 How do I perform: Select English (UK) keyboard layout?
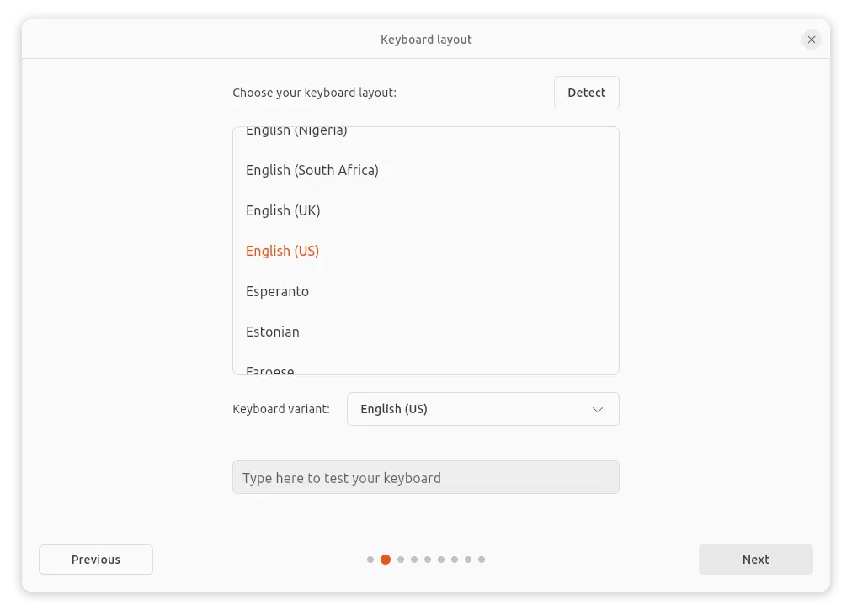tap(283, 210)
